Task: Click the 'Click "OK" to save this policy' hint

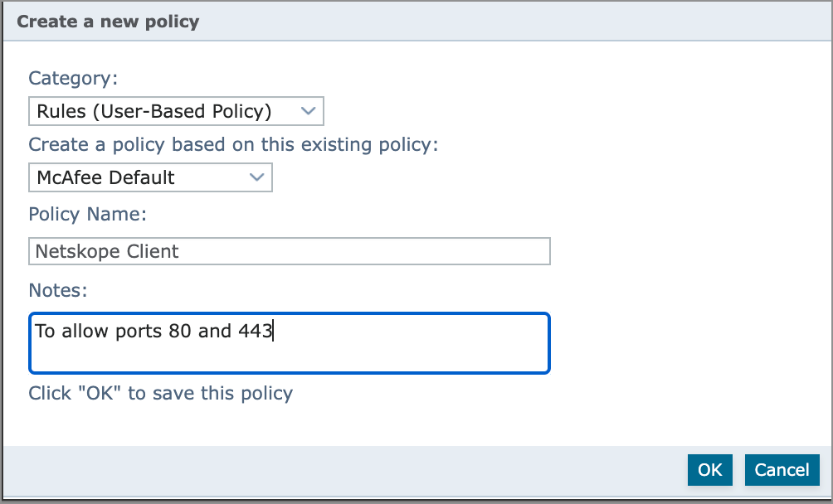Action: coord(160,393)
